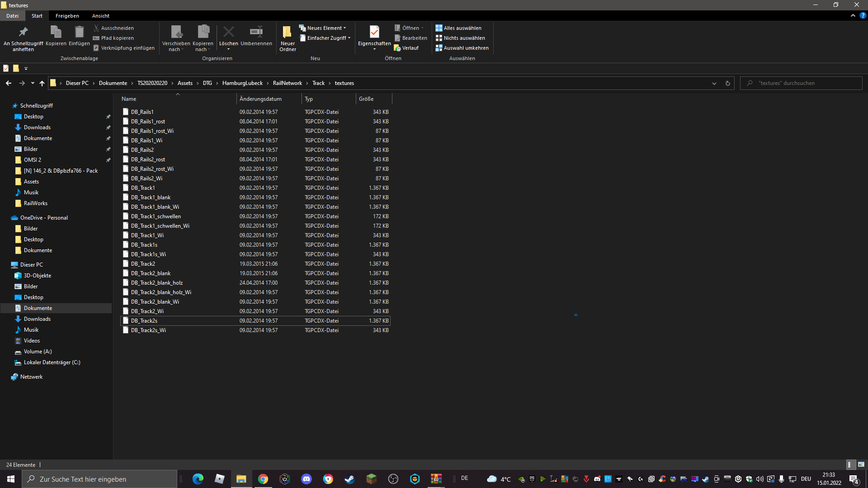Click the Neuer Ordner icon

coord(288,33)
